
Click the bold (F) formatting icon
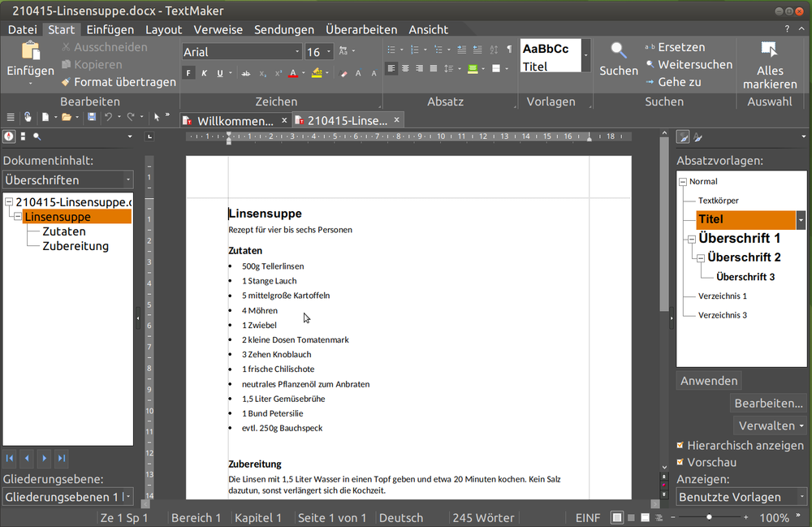click(188, 73)
